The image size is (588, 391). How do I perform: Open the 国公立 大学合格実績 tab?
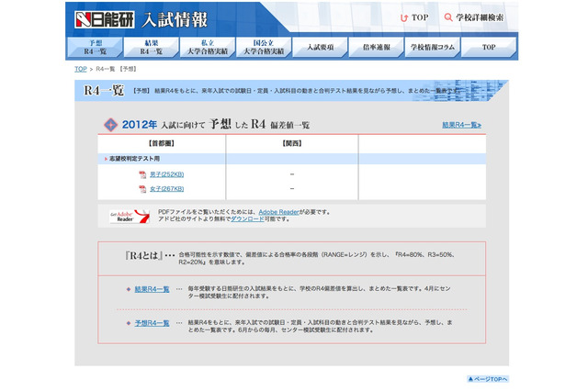click(x=264, y=47)
